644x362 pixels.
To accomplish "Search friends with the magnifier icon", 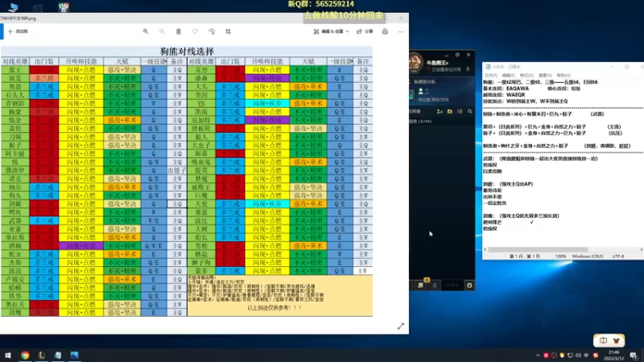I will pyautogui.click(x=469, y=112).
